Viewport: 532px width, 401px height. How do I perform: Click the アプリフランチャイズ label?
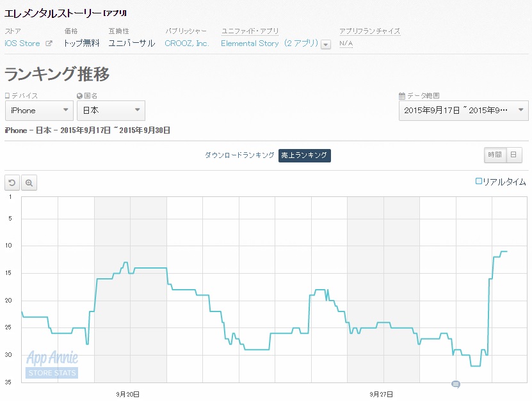pos(370,31)
